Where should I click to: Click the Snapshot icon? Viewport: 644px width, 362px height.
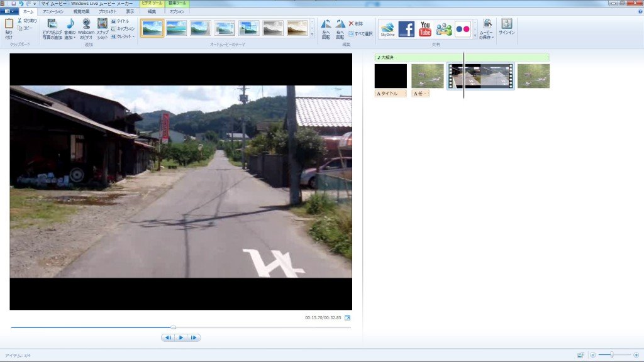103,28
